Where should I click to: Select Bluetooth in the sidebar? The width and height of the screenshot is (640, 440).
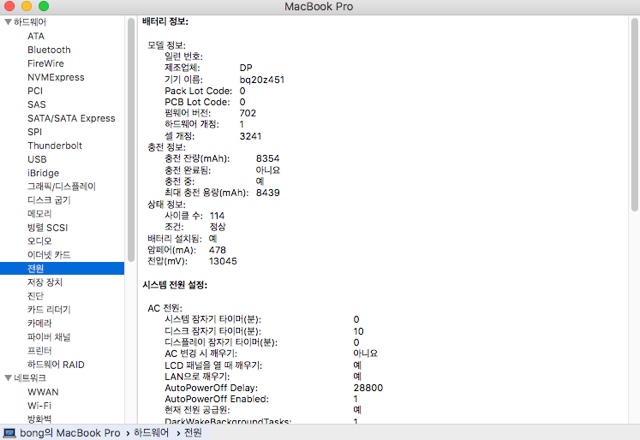49,50
